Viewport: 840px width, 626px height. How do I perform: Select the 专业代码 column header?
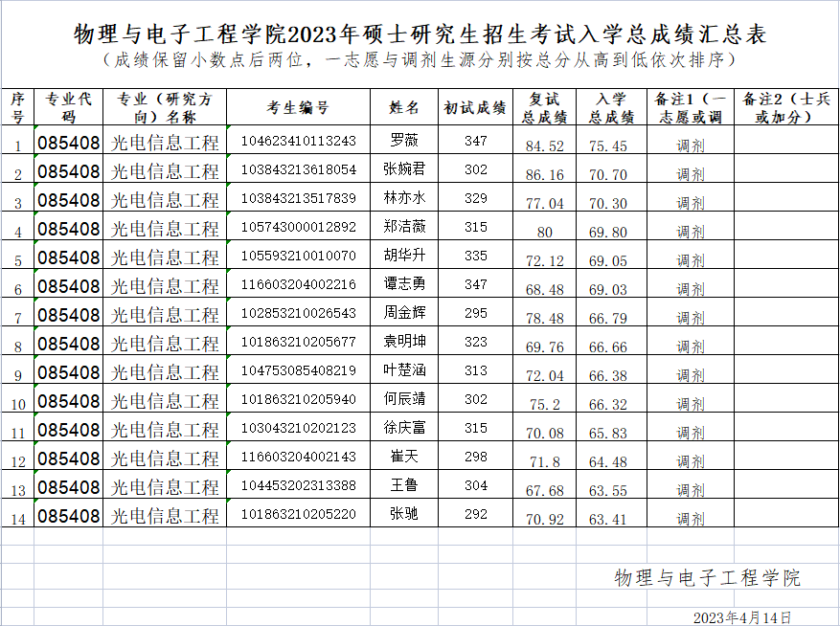pyautogui.click(x=68, y=107)
